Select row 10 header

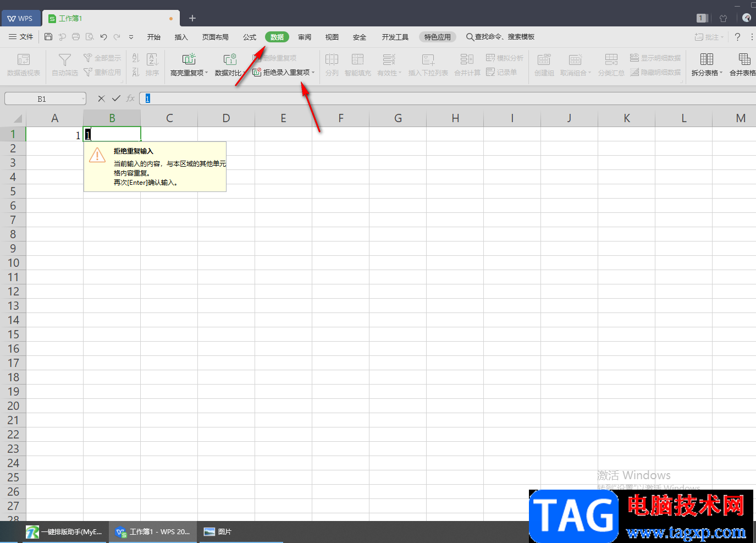[13, 263]
